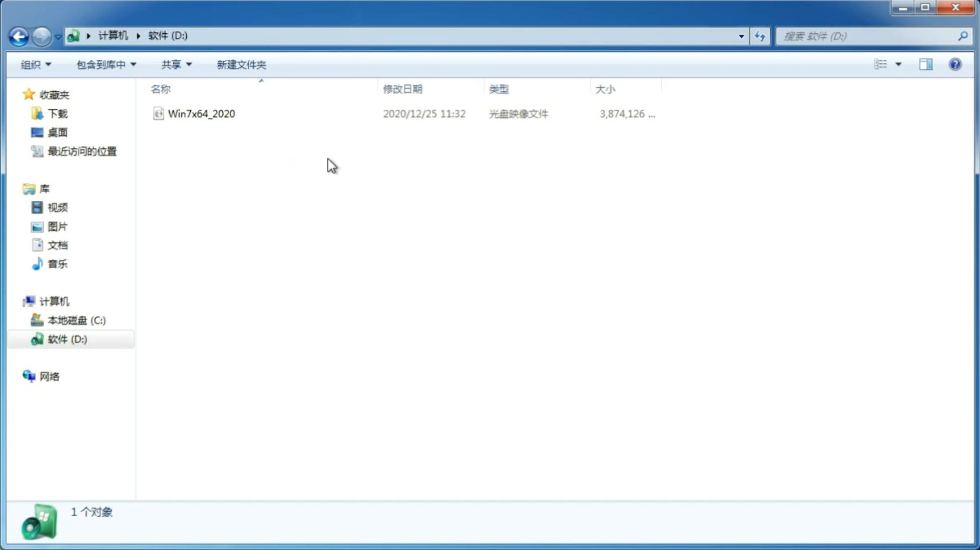980x550 pixels.
Task: Click 新建文件夹 (New Folder) button
Action: click(241, 64)
